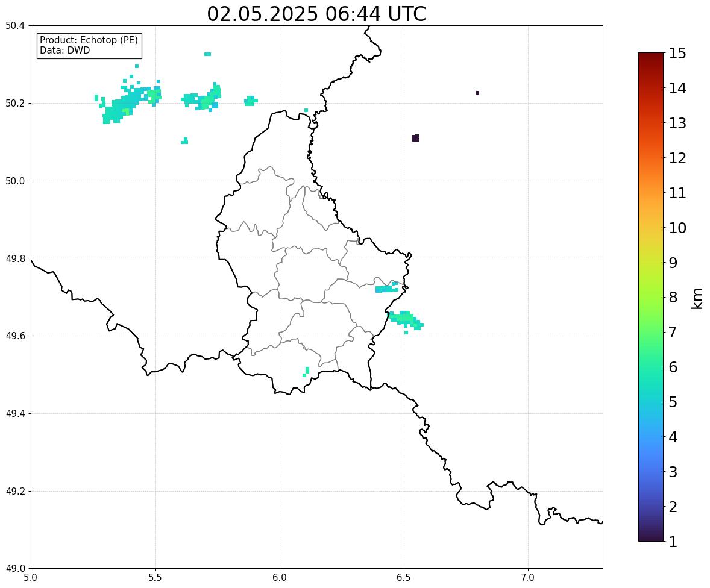Click the y-axis label '49.4'

(x=15, y=413)
